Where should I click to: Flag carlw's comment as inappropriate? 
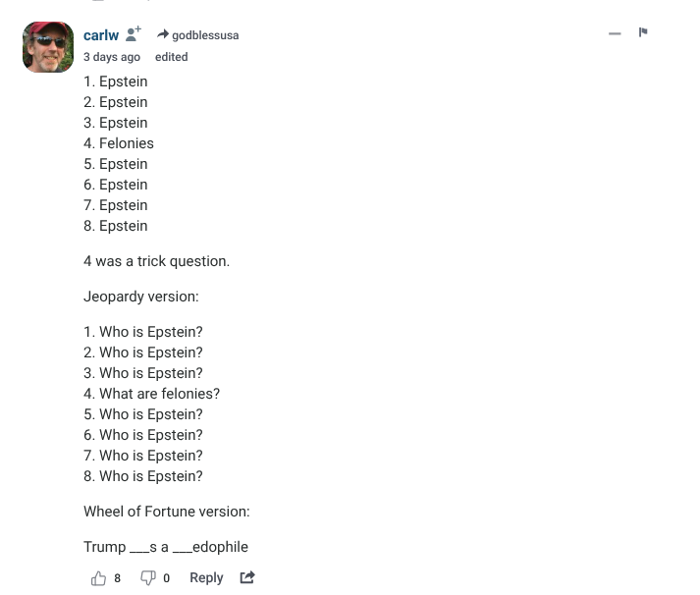point(643,32)
